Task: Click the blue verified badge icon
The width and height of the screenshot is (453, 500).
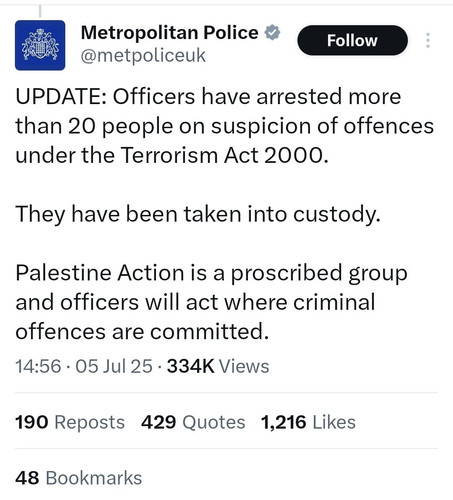Action: pyautogui.click(x=272, y=32)
